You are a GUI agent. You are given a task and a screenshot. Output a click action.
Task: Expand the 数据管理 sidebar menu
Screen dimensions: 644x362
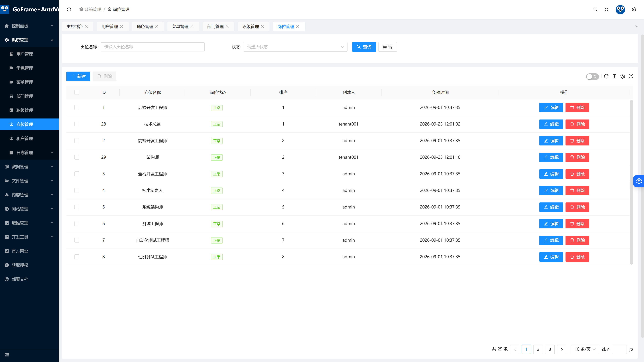29,167
